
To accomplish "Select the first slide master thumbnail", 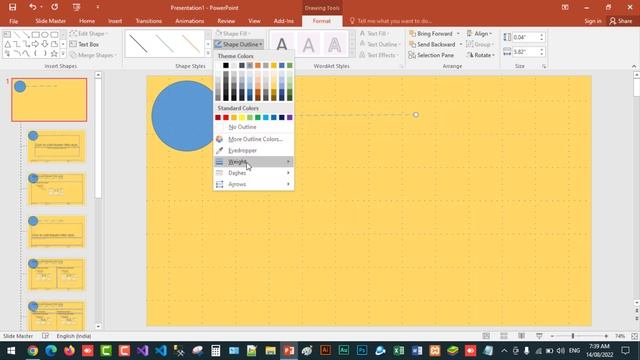I will pos(49,100).
